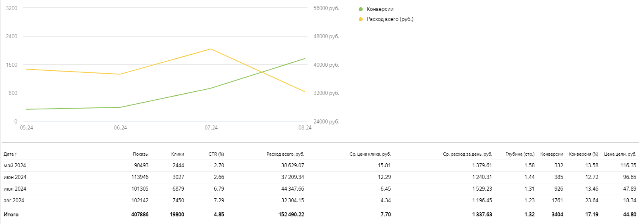
Task: Click CTR value 2.70
Action: 219,165
